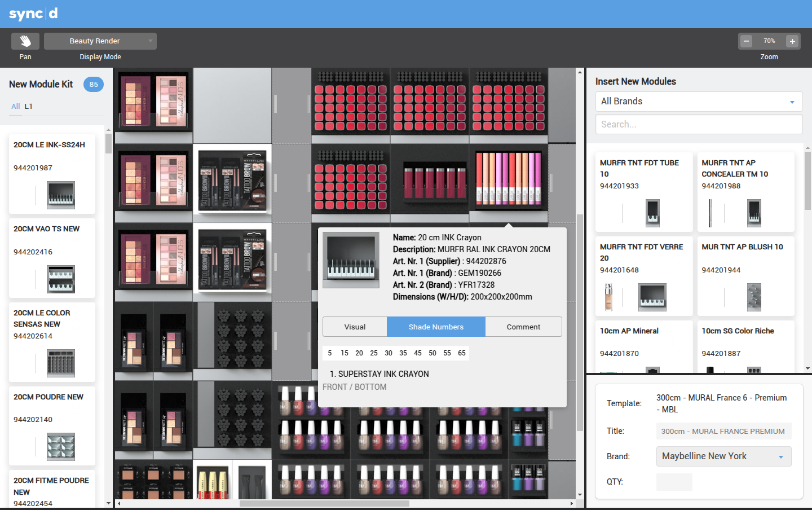Viewport: 812px width, 510px height.
Task: Click the Template name 300cm MURAL France 6
Action: tap(721, 403)
